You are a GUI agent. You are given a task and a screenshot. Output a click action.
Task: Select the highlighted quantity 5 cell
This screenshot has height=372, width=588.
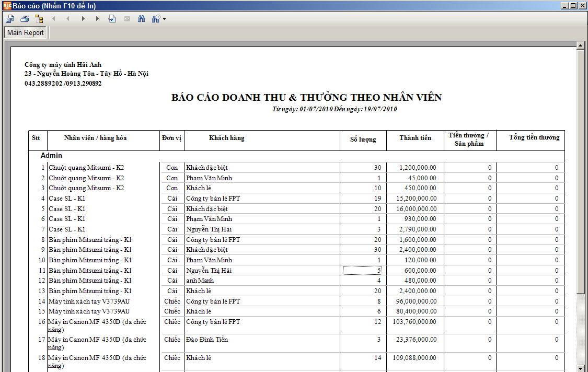[x=362, y=270]
